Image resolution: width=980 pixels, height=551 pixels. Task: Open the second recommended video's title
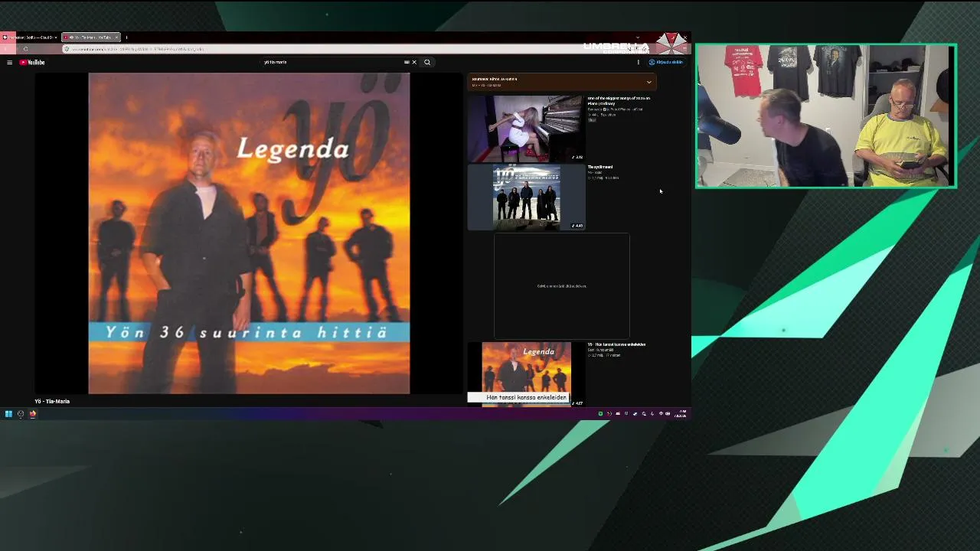pos(600,167)
